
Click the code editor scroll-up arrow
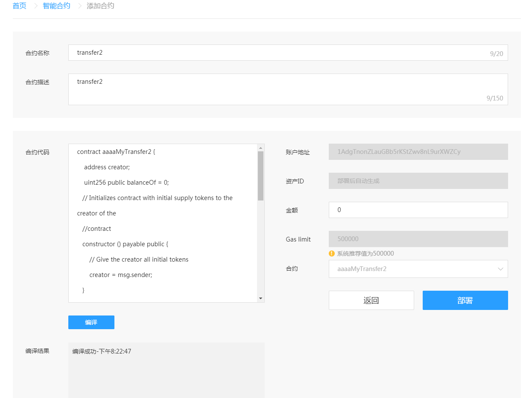(x=260, y=148)
